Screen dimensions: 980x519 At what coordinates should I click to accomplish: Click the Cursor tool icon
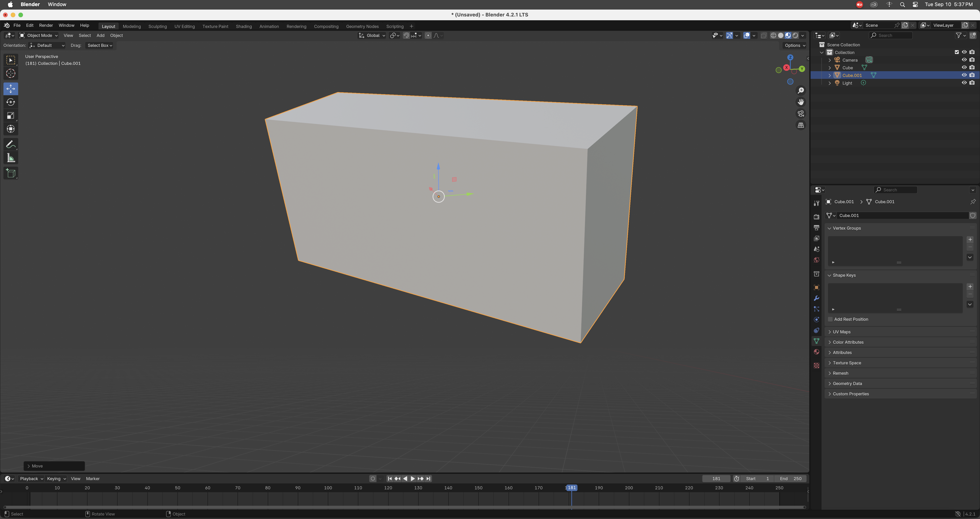pyautogui.click(x=11, y=73)
